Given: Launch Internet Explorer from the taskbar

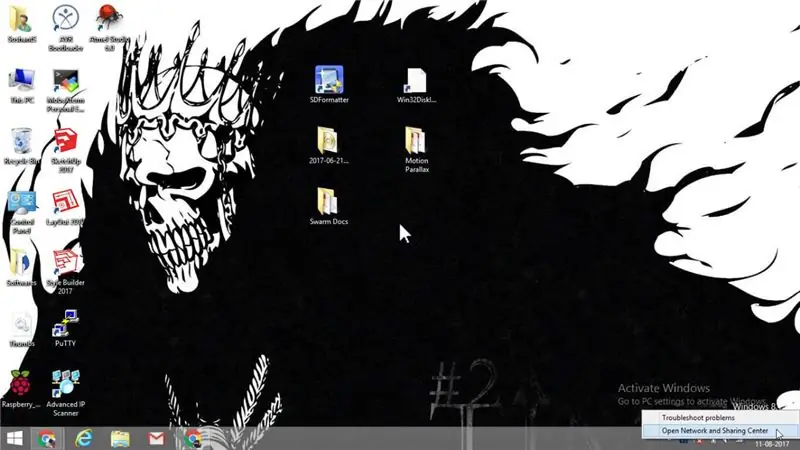Looking at the screenshot, I should [84, 439].
